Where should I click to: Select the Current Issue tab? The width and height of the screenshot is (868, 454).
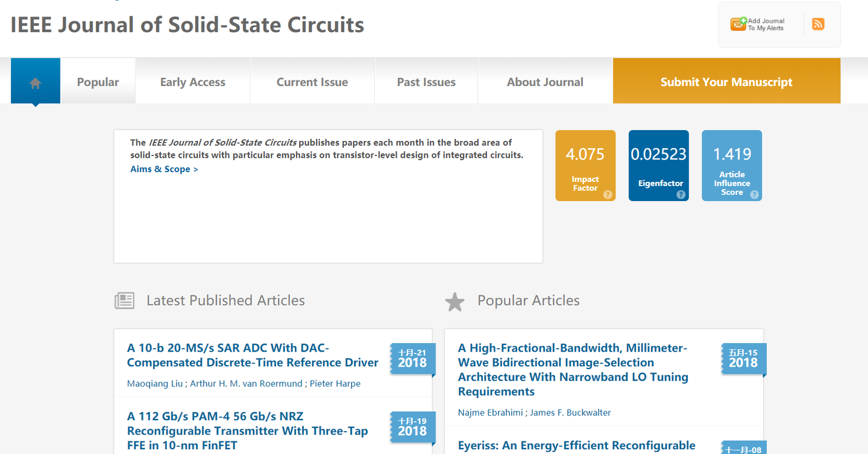click(x=312, y=81)
